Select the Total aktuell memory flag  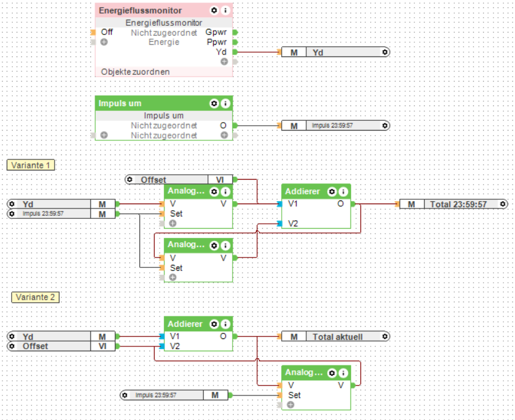(336, 337)
